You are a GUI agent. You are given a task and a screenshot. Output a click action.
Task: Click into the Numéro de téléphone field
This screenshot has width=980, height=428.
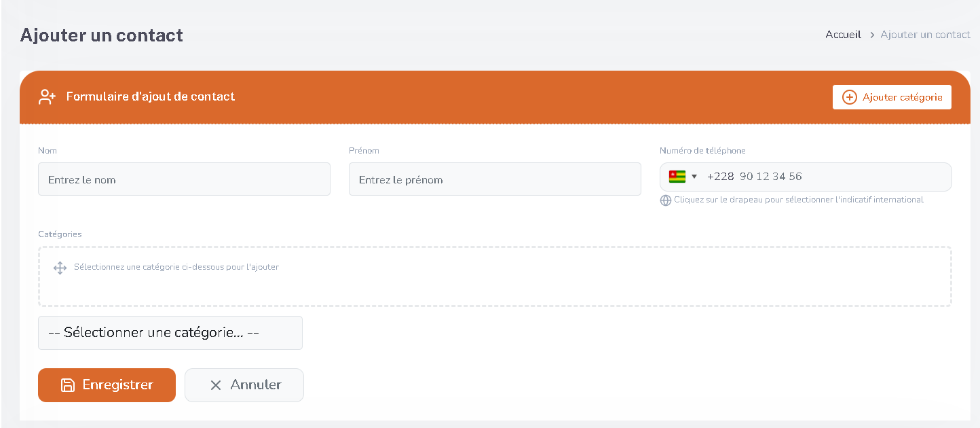point(825,177)
